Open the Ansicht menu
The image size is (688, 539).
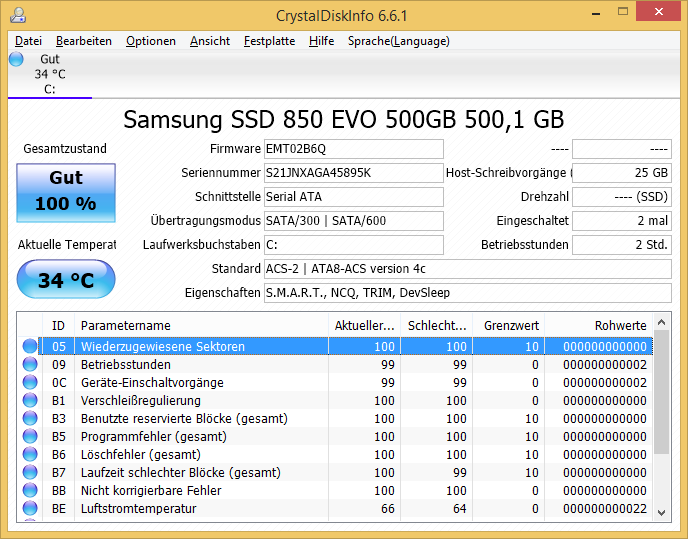[210, 41]
